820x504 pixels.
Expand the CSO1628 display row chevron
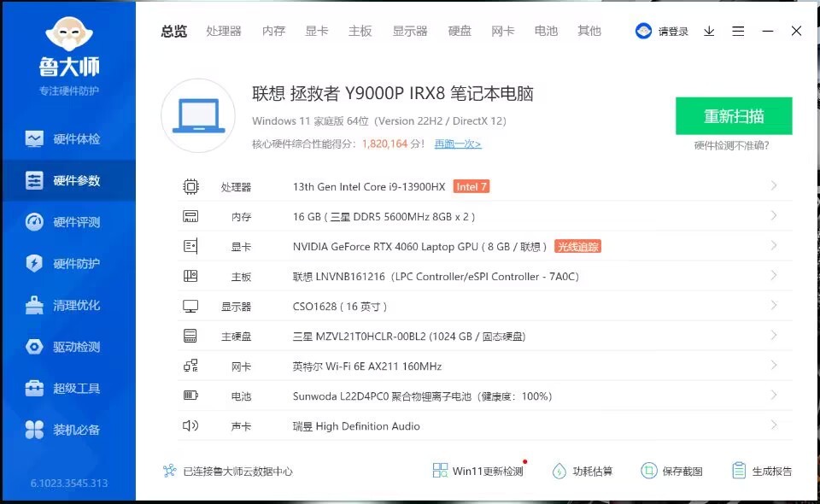tap(774, 305)
